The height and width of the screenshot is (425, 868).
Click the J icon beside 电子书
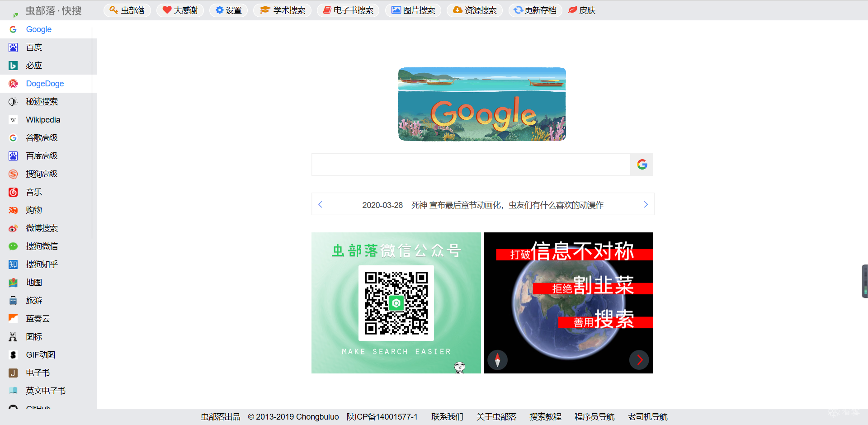[13, 373]
